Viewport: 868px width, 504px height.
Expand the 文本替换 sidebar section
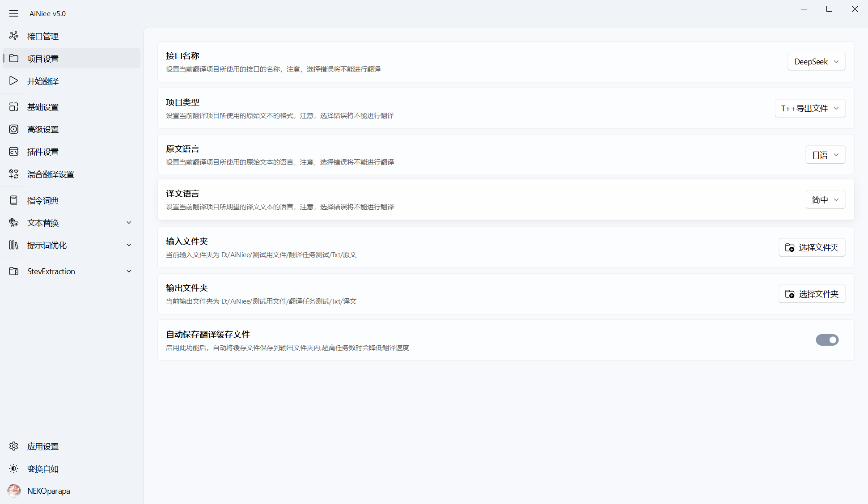129,223
